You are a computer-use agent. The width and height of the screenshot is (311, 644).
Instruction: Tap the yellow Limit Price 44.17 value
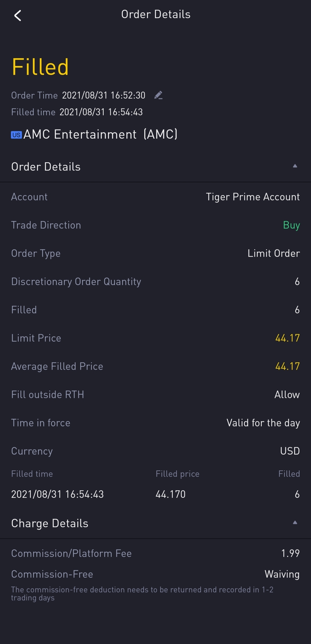point(287,338)
